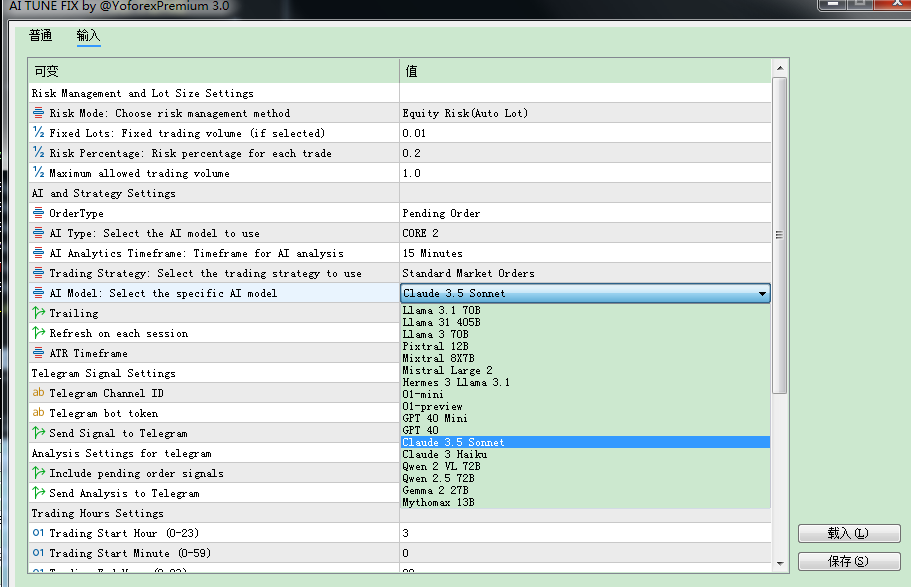Switch to the 普通 tab

(41, 36)
